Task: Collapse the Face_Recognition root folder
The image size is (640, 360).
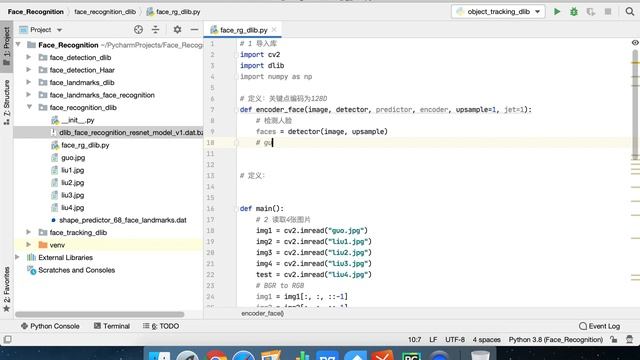Action: coord(18,44)
